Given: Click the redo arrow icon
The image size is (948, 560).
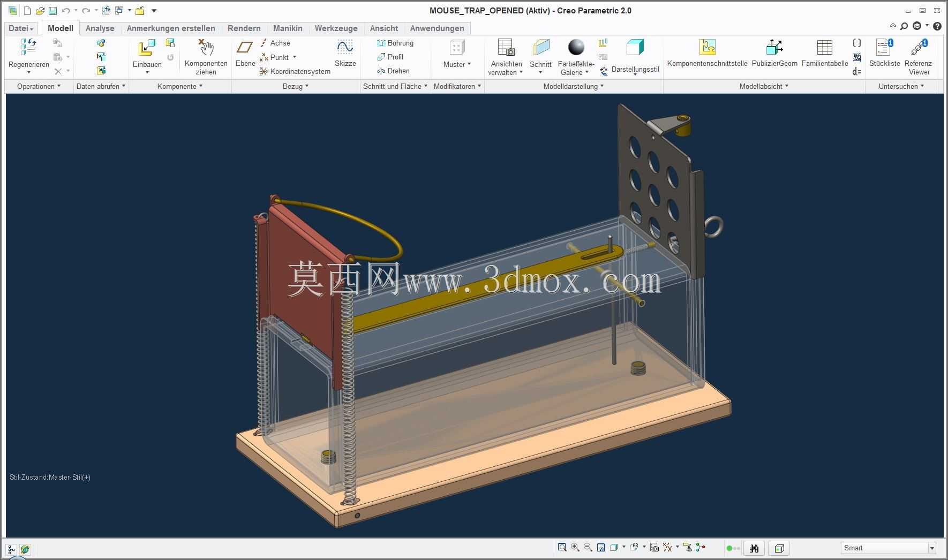Looking at the screenshot, I should (86, 11).
